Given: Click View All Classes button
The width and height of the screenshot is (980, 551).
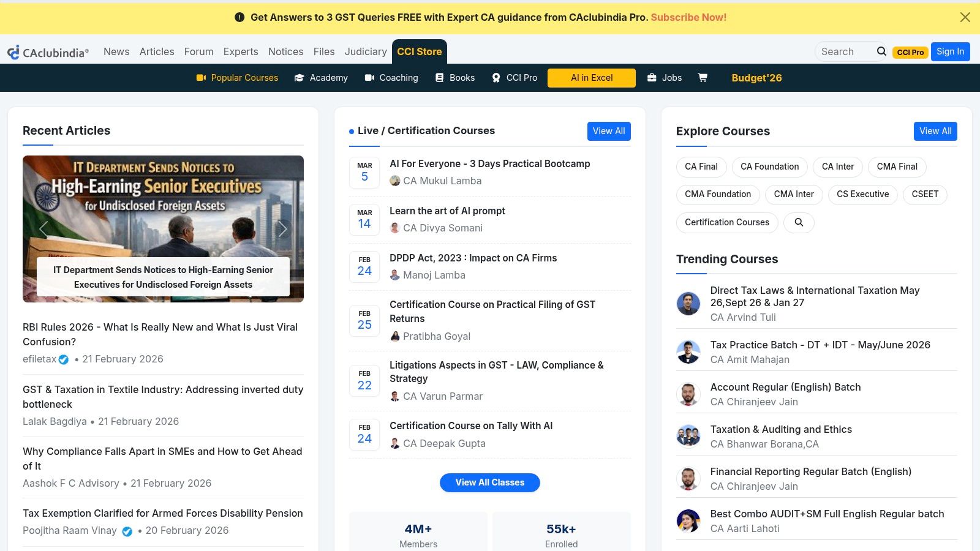Looking at the screenshot, I should (490, 482).
